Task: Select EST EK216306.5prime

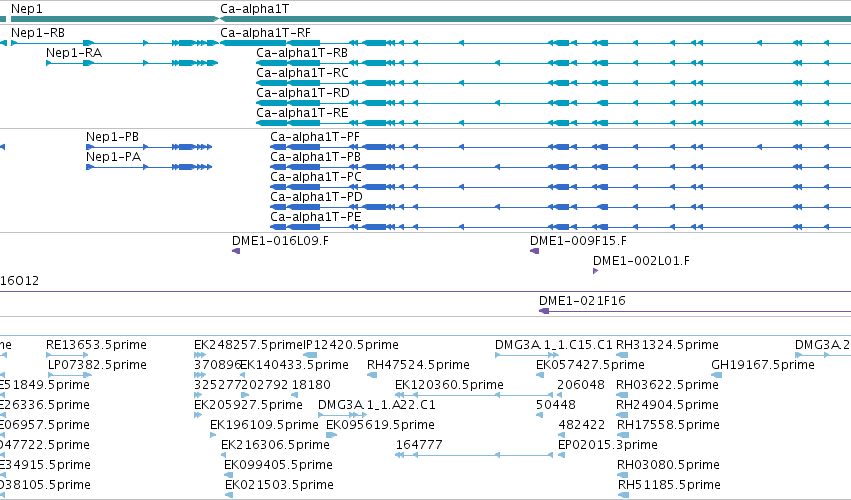Action: pos(275,446)
